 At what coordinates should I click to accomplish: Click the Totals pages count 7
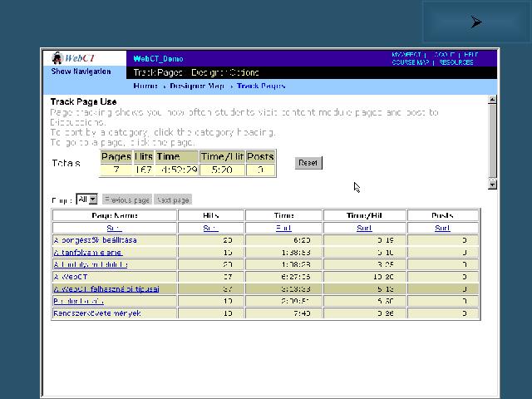[x=116, y=170]
